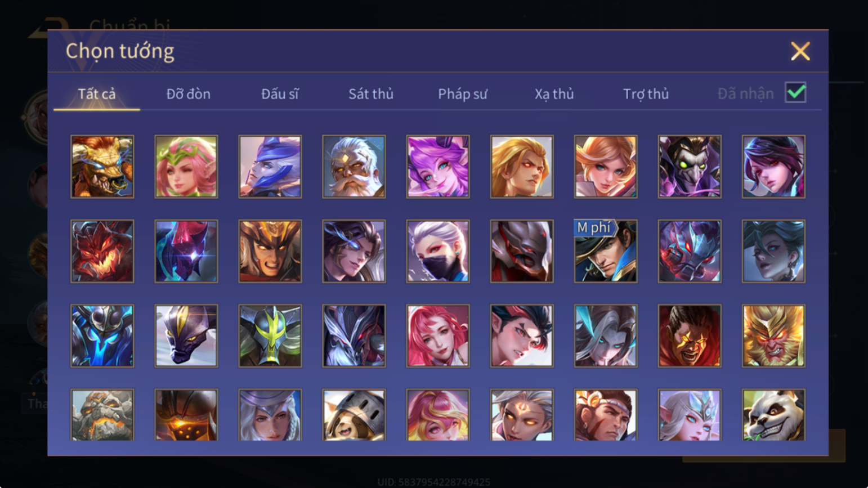868x488 pixels.
Task: Filter heroes by Sát thủ
Action: 371,93
